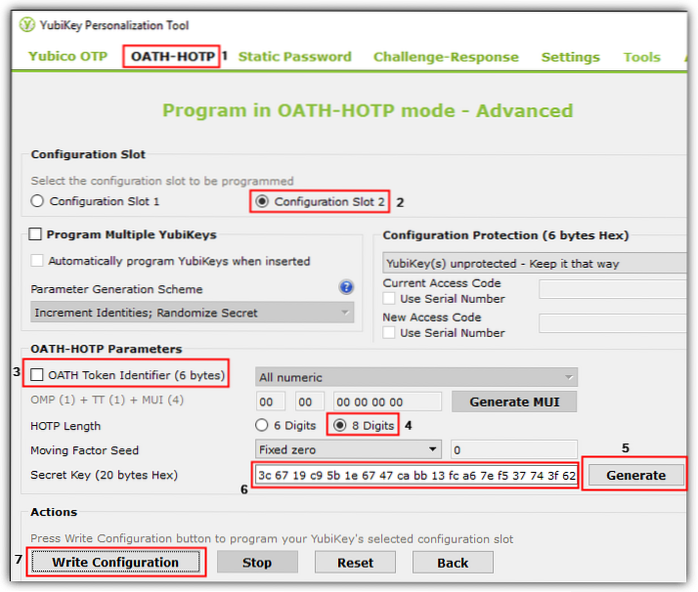Switch to the Yubico OTP tab

[67, 57]
